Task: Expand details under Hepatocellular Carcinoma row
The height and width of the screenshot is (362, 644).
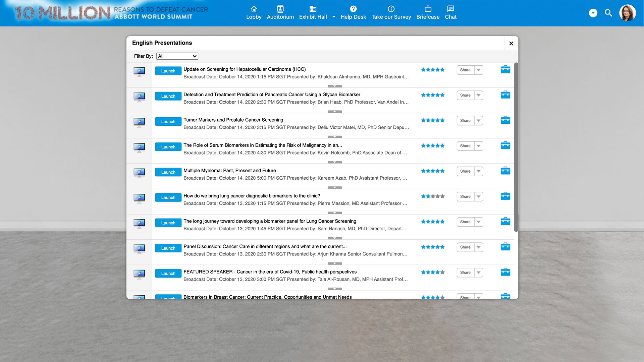Action: [x=335, y=86]
